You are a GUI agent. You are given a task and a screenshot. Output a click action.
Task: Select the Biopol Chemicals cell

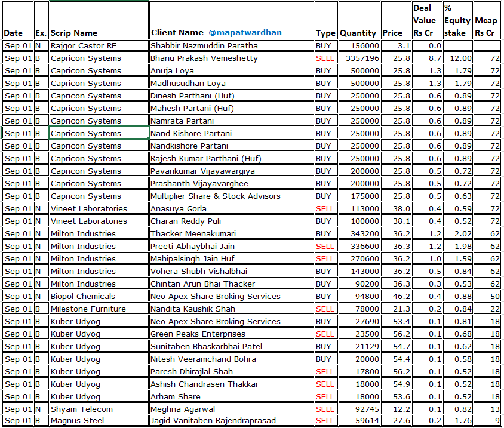pyautogui.click(x=99, y=296)
